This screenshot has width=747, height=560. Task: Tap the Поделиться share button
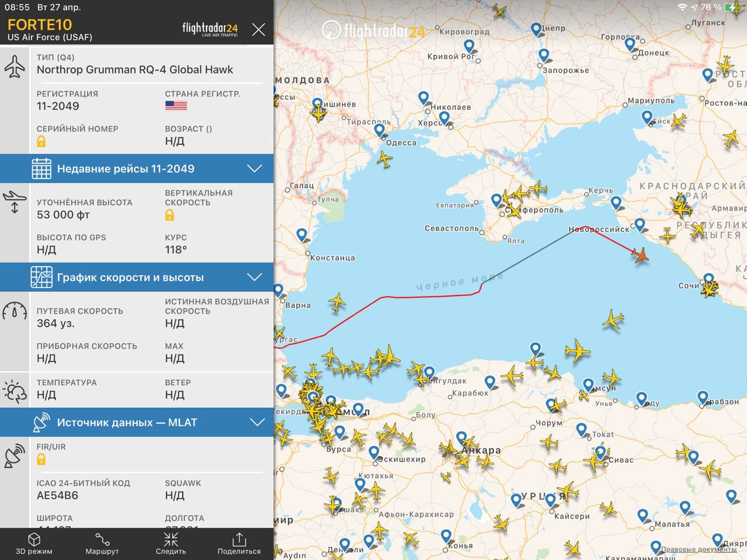coord(239,544)
